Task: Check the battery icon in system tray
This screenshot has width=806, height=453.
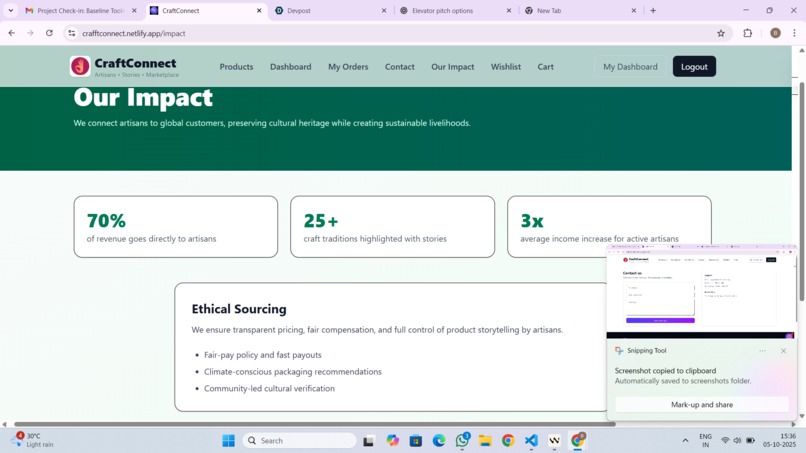Action: 750,441
